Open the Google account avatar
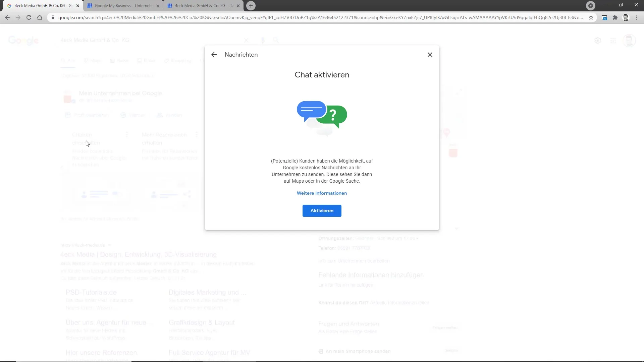This screenshot has height=362, width=644. pos(629,41)
